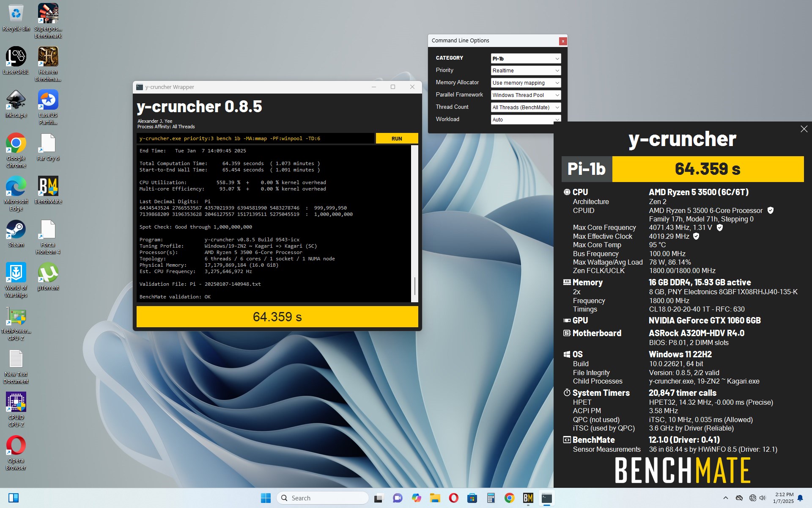Click the Chrome icon on the taskbar
The width and height of the screenshot is (812, 508).
[x=509, y=498]
